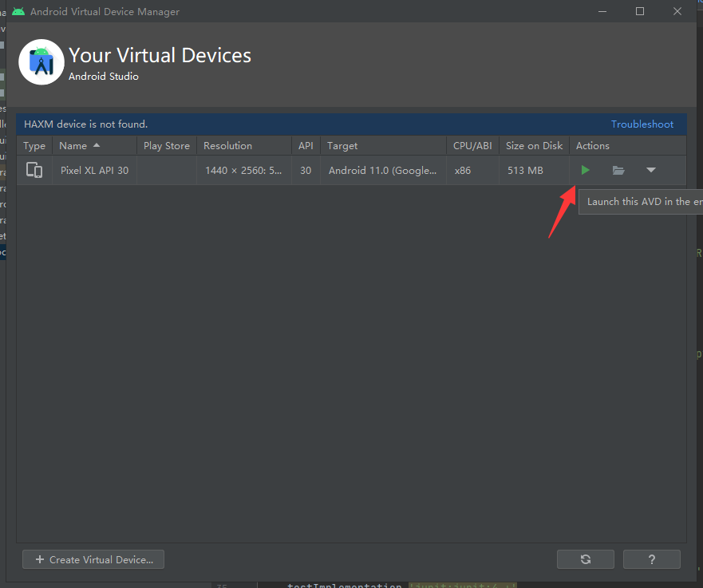Sort by CPU/ABI column header
703x588 pixels.
click(x=472, y=146)
